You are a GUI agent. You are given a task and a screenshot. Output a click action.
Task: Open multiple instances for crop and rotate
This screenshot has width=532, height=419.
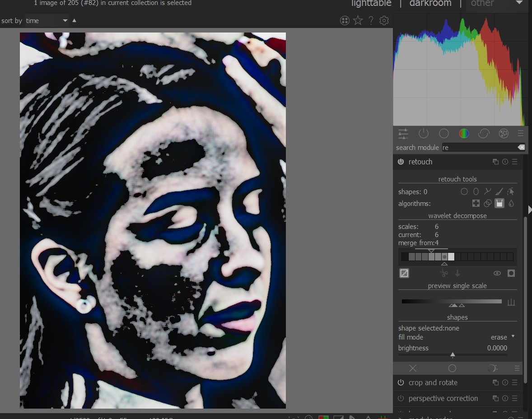(x=496, y=383)
